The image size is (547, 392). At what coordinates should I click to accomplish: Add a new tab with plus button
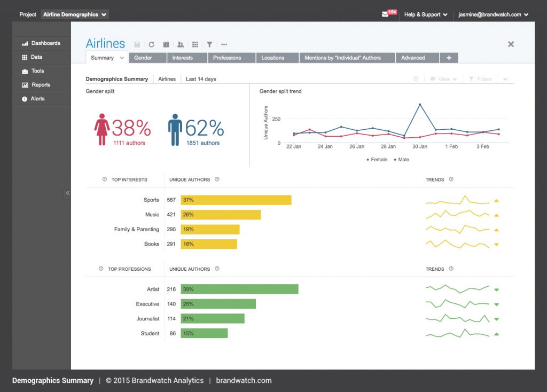click(x=449, y=58)
